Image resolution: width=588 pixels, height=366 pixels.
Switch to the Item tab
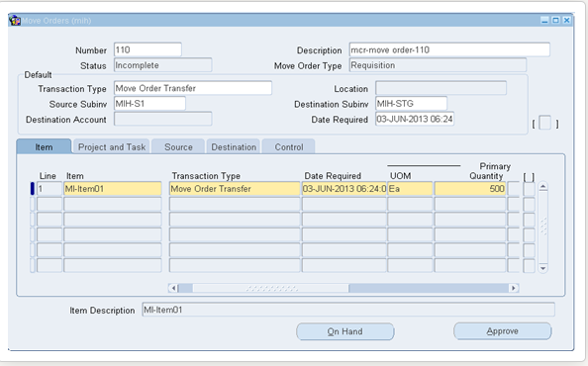pos(44,146)
